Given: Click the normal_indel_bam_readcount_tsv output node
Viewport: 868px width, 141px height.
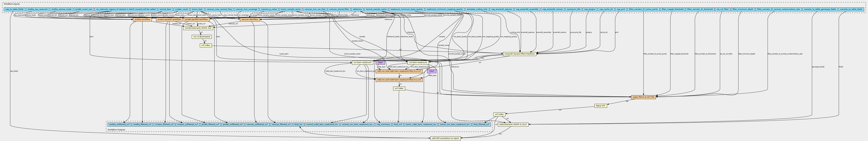Looking at the screenshot, I should coord(322,124).
